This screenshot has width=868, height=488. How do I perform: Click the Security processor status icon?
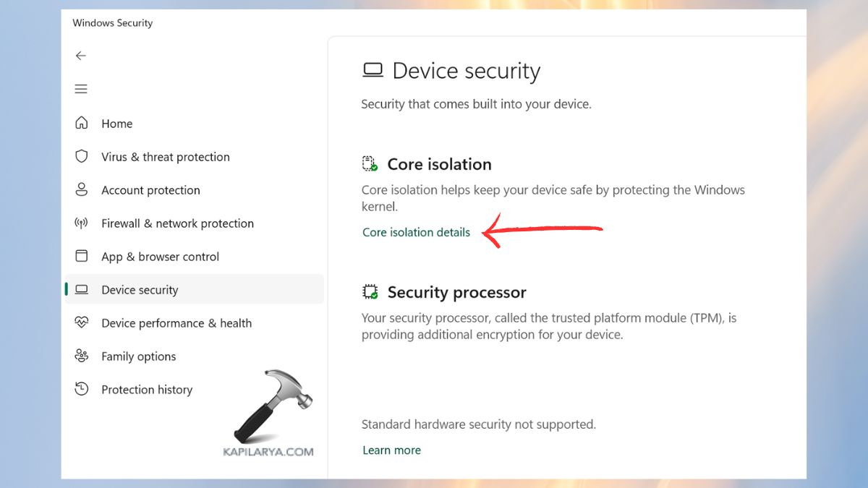tap(370, 292)
